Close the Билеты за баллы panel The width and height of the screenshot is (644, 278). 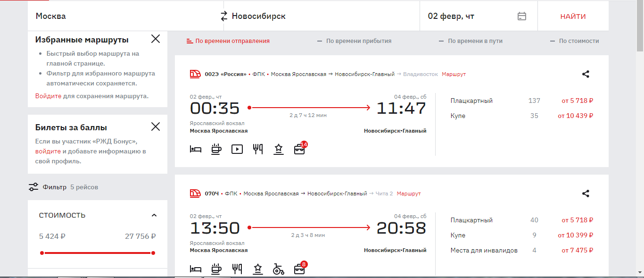point(156,126)
